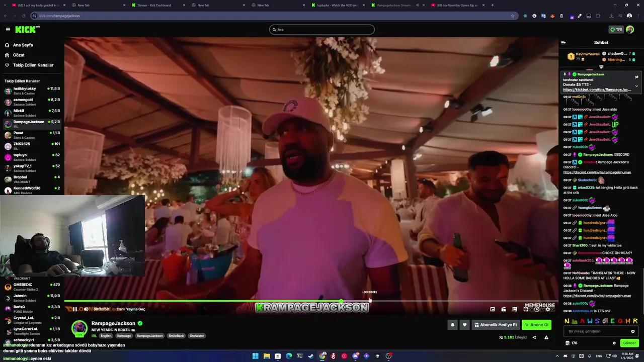The width and height of the screenshot is (644, 362).
Task: Open the emoji picker in chat input
Action: click(x=633, y=331)
